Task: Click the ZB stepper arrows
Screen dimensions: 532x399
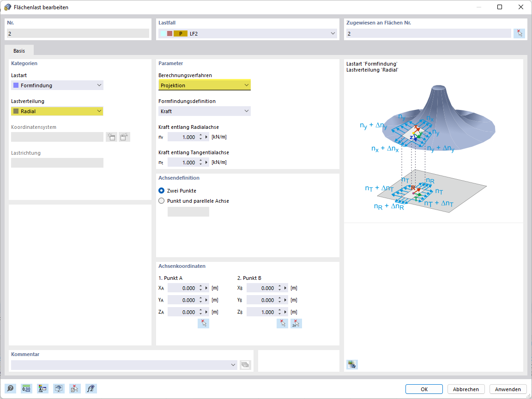Action: pyautogui.click(x=280, y=312)
